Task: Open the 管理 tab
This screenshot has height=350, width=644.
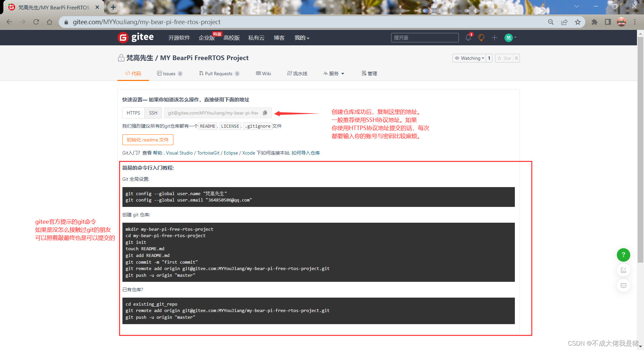Action: pyautogui.click(x=369, y=74)
